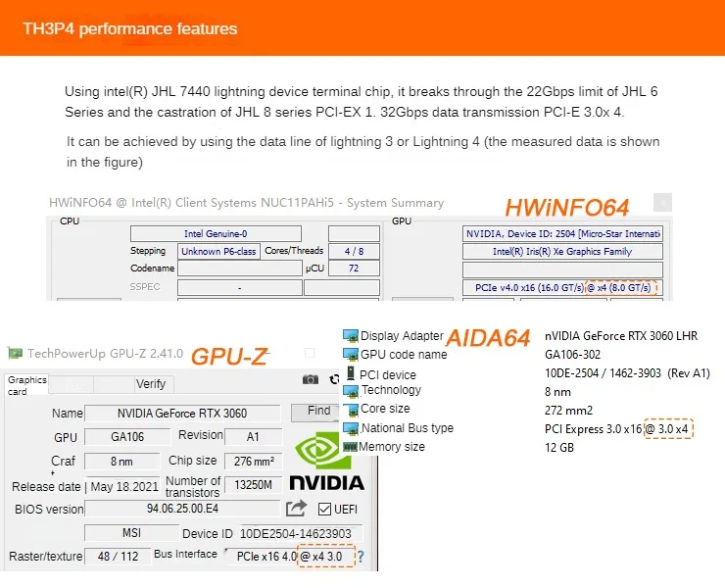Click the 272 mm2 core size value
Image resolution: width=725 pixels, height=588 pixels.
tap(568, 411)
